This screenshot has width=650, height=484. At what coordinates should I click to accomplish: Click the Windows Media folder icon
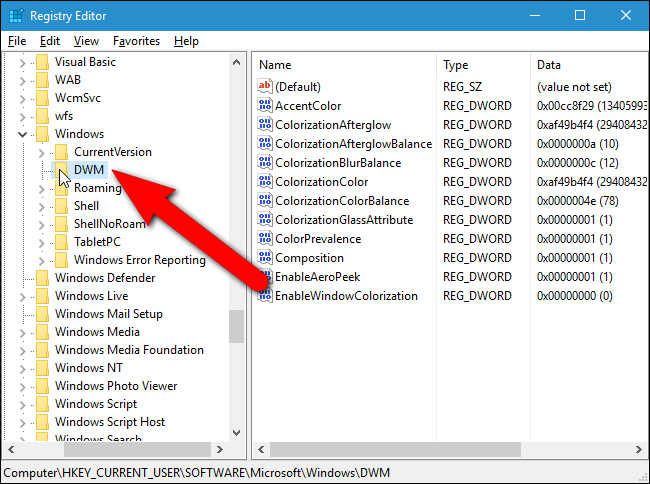(42, 332)
